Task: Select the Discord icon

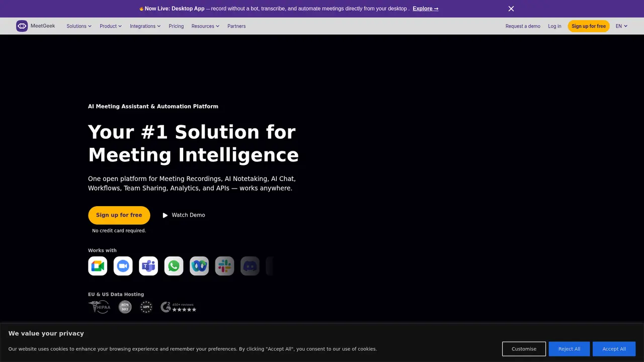Action: coord(250,266)
